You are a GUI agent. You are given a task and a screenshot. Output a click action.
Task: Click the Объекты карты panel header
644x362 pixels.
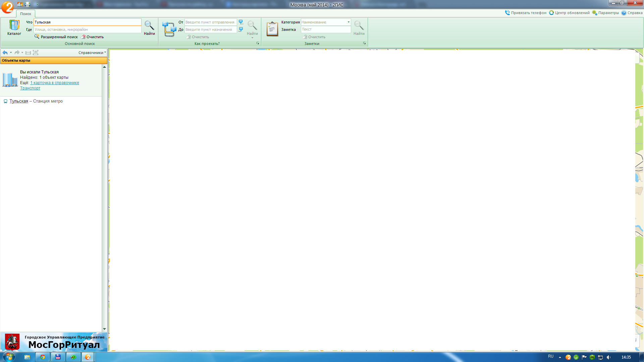(x=54, y=60)
